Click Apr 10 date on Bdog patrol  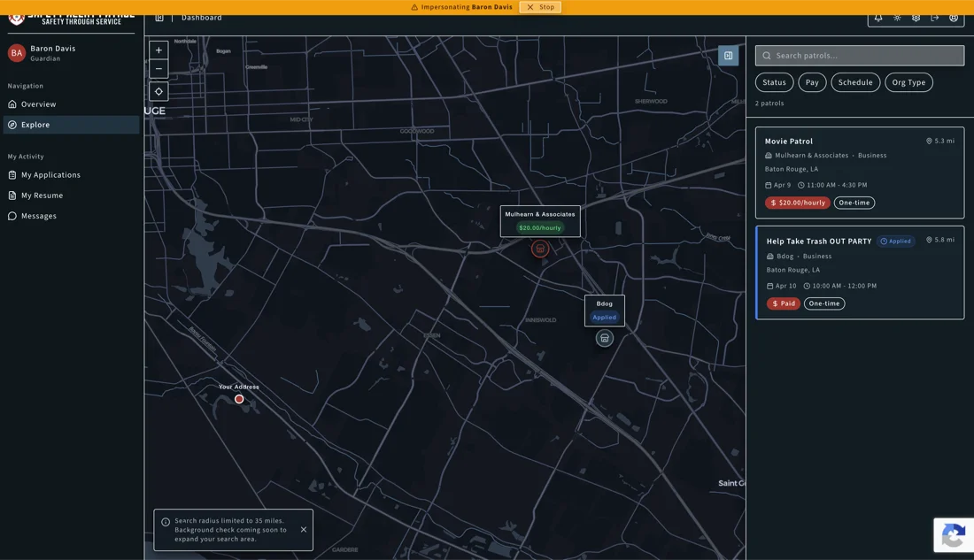[x=782, y=287]
